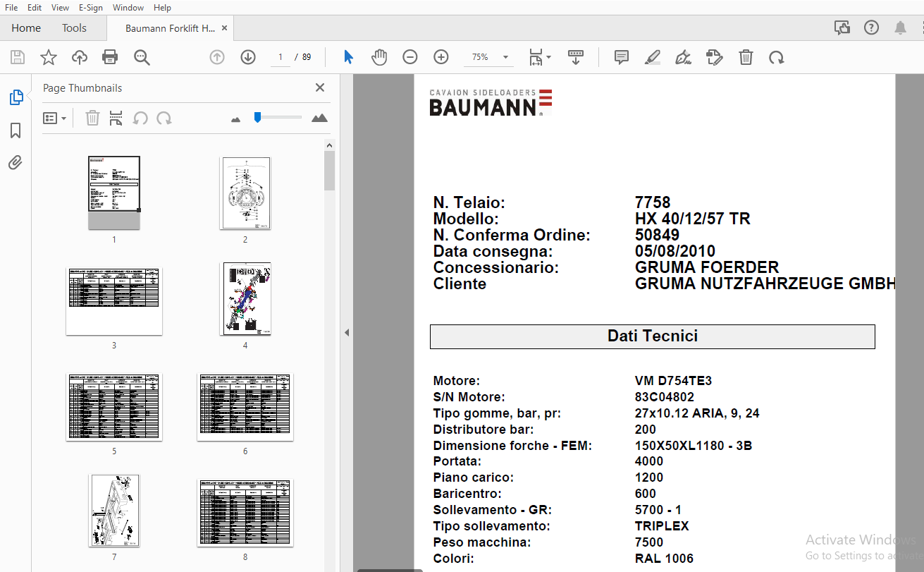This screenshot has width=924, height=572.
Task: Click the thumbnails panel scrollbar
Action: (329, 169)
